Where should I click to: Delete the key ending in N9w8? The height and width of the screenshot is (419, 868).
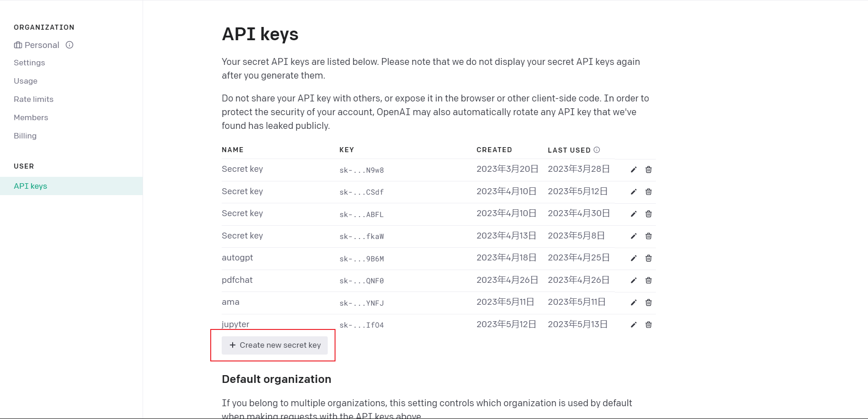point(648,170)
